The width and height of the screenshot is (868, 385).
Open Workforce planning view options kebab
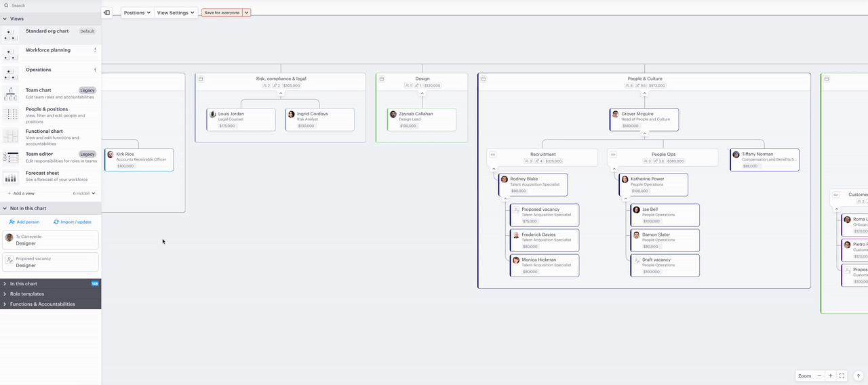95,50
